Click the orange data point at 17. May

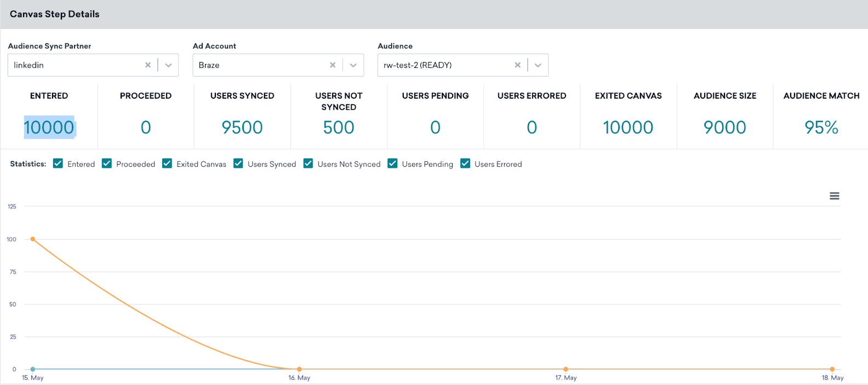566,369
